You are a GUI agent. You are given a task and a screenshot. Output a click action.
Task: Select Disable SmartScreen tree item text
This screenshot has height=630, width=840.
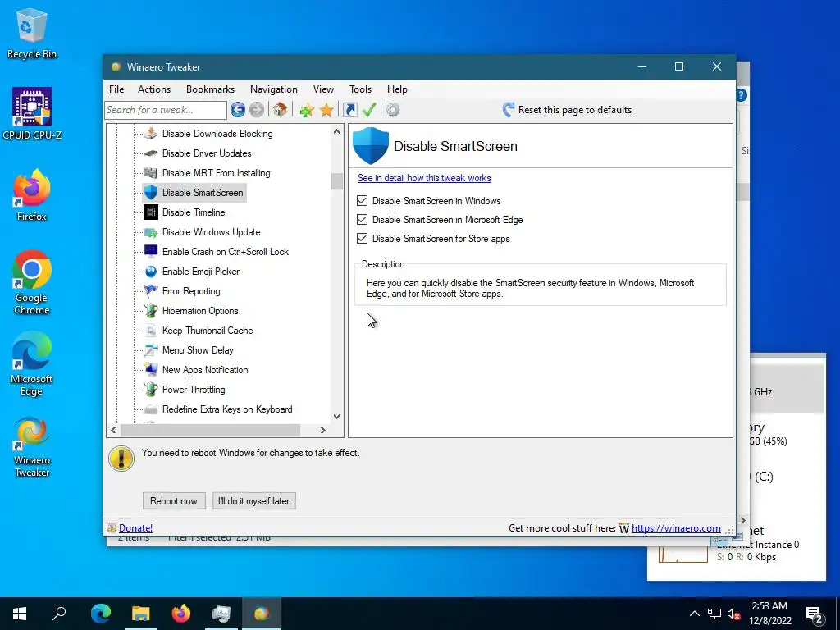pos(203,193)
